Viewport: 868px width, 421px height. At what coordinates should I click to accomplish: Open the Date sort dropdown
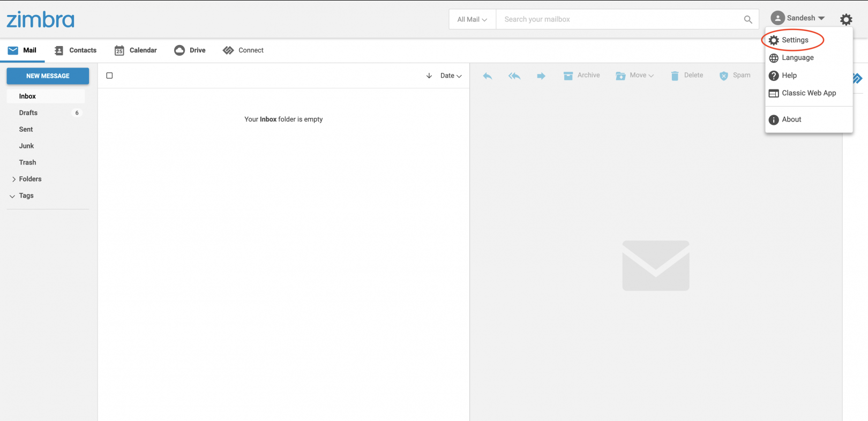coord(451,76)
